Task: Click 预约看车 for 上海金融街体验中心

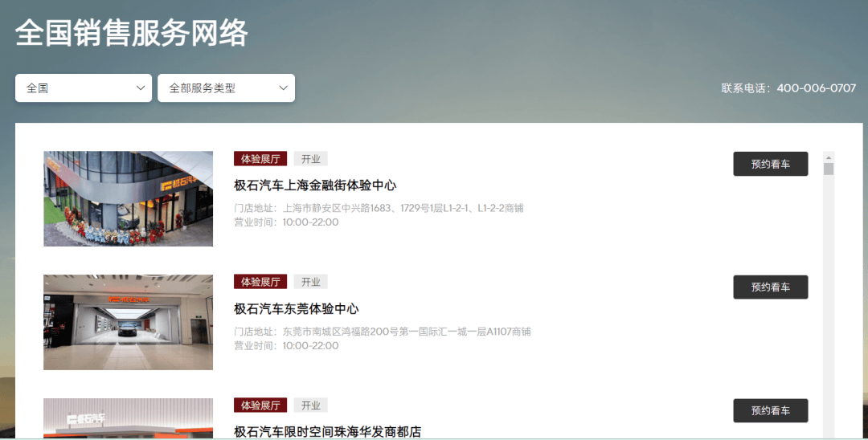Action: 771,164
